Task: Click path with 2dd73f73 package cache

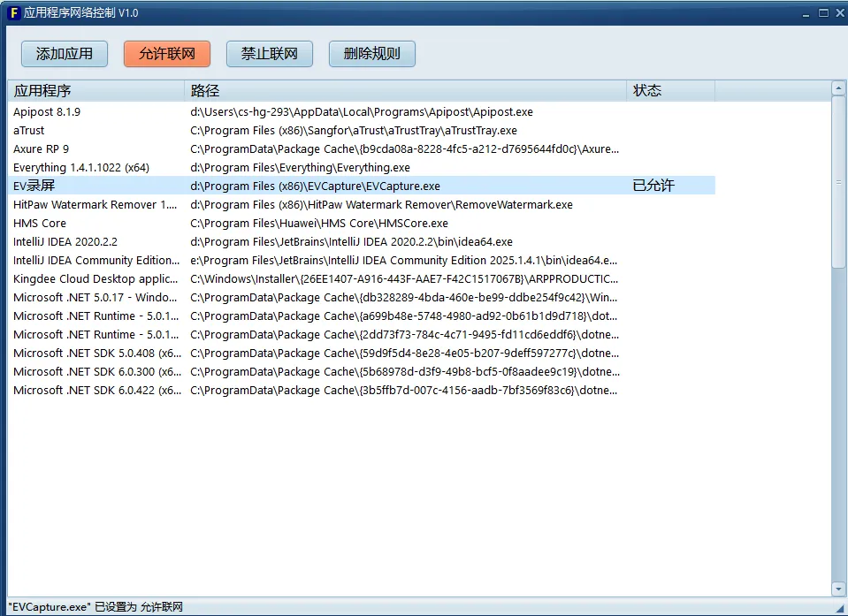Action: [x=404, y=334]
